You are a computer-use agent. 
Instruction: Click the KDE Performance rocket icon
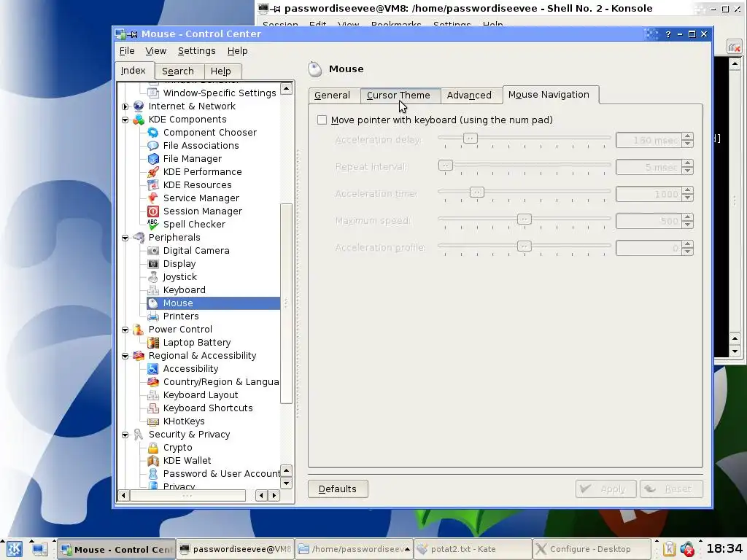pos(153,172)
